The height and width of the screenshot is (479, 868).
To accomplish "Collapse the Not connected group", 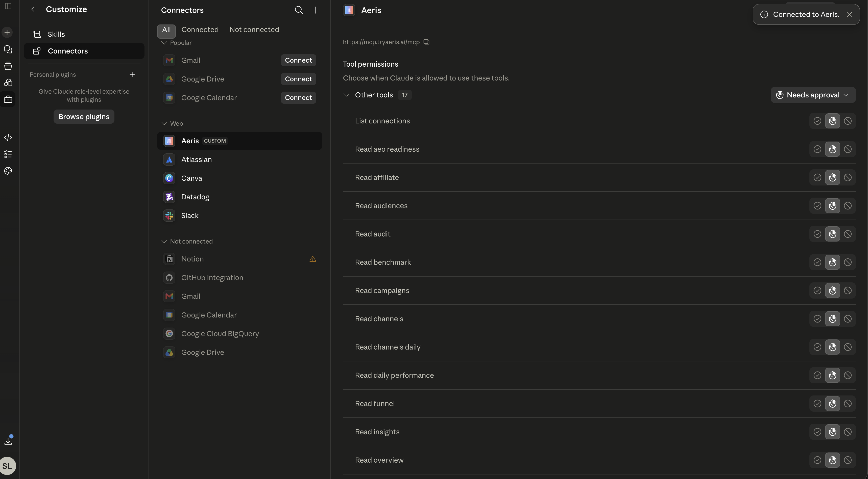I will click(164, 242).
